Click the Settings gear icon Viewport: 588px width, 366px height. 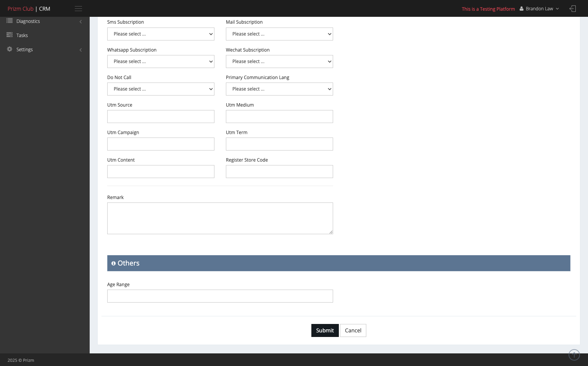(10, 49)
